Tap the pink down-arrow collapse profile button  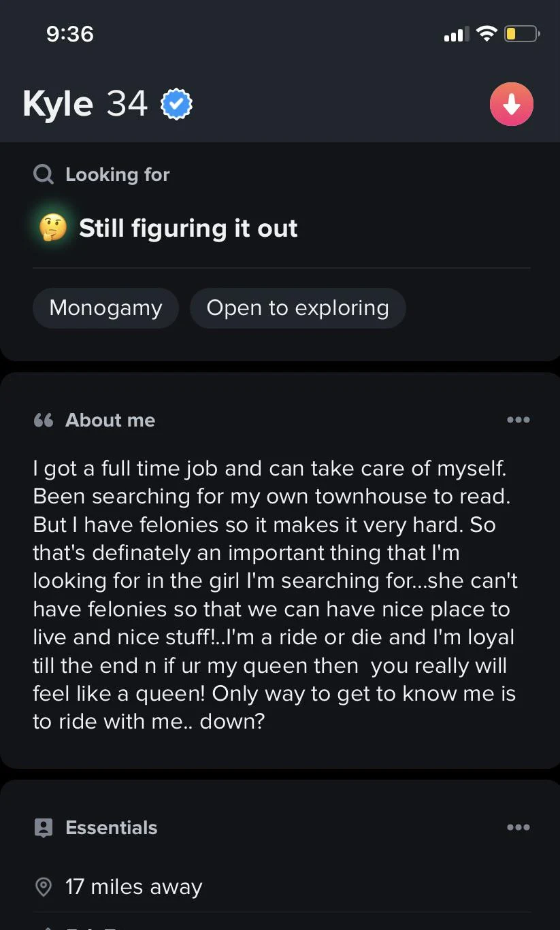point(511,104)
